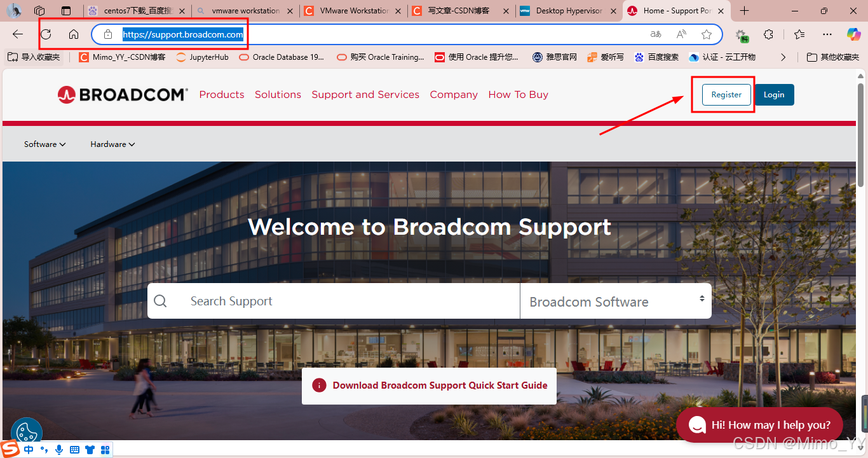Open the Broadcom Software category selector
The image size is (868, 458).
click(x=616, y=301)
